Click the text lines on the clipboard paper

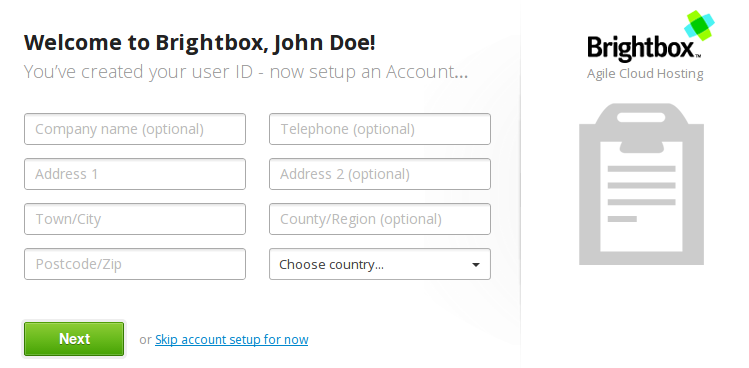coord(641,194)
